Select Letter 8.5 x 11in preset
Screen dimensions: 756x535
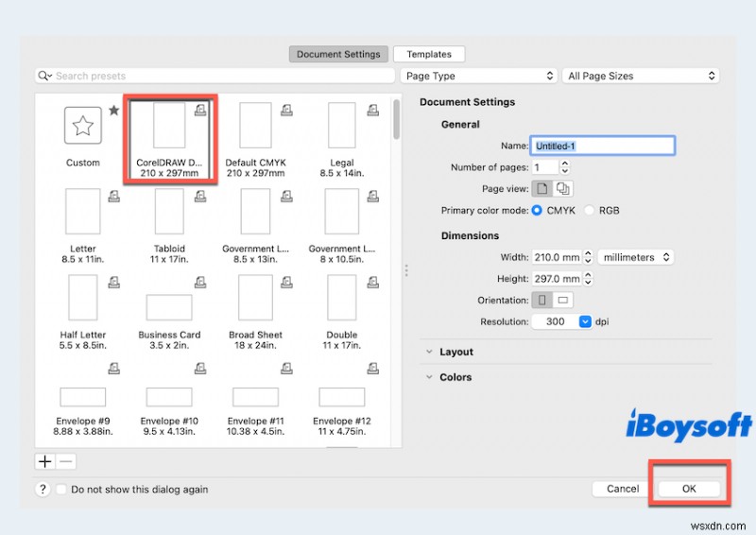(x=83, y=225)
